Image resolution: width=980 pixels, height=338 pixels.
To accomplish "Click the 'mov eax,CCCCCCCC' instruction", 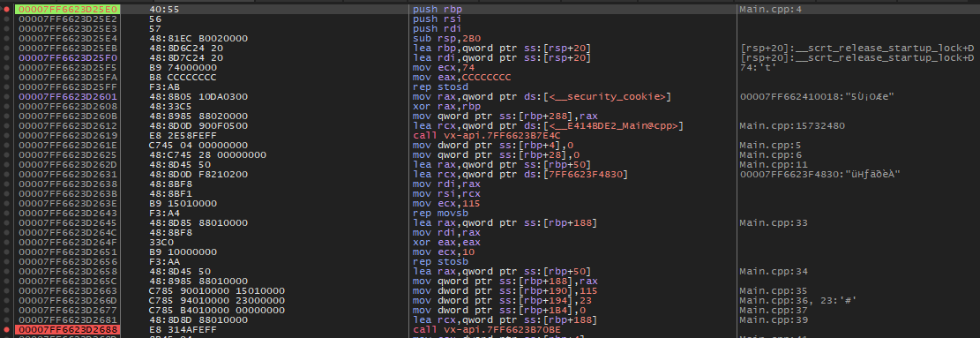I will (x=462, y=77).
